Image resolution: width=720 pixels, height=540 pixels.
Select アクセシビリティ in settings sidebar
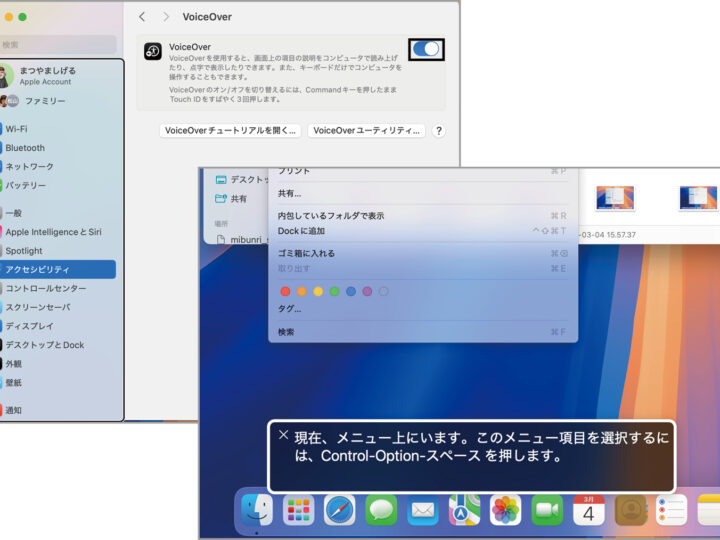tap(58, 270)
